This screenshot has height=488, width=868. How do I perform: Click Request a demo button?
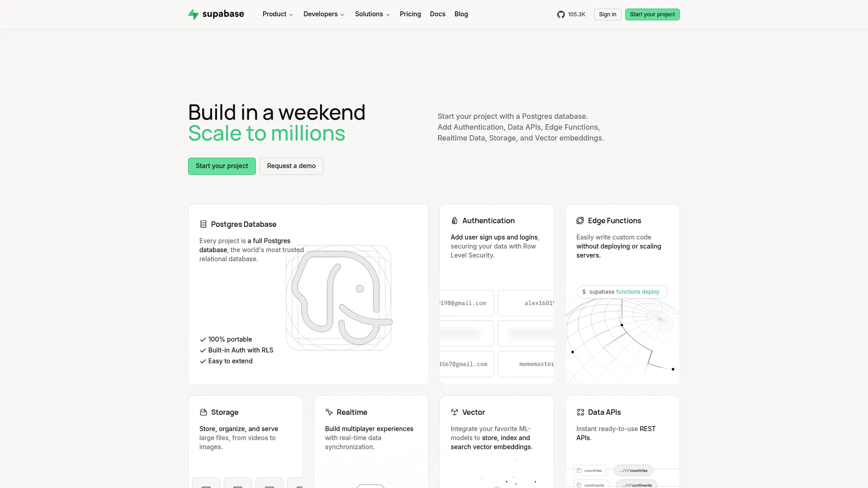tap(291, 166)
